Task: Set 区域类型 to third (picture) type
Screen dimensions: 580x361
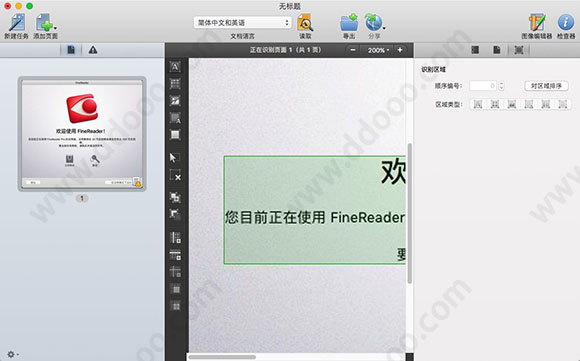Action: tap(512, 104)
